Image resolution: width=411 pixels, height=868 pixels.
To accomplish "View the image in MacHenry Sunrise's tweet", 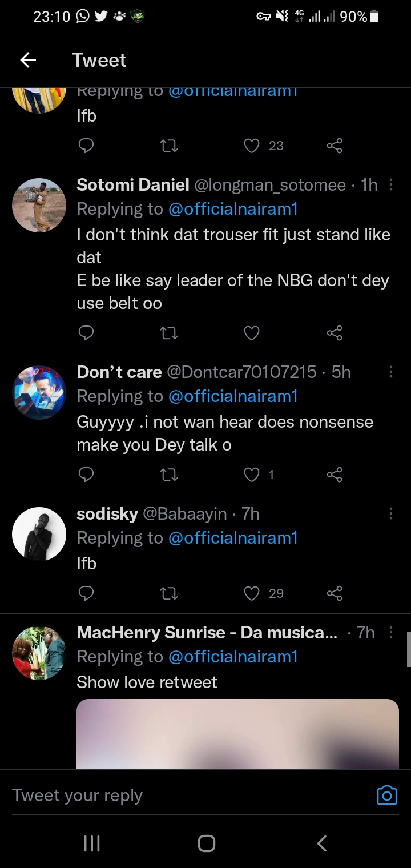I will tap(237, 733).
